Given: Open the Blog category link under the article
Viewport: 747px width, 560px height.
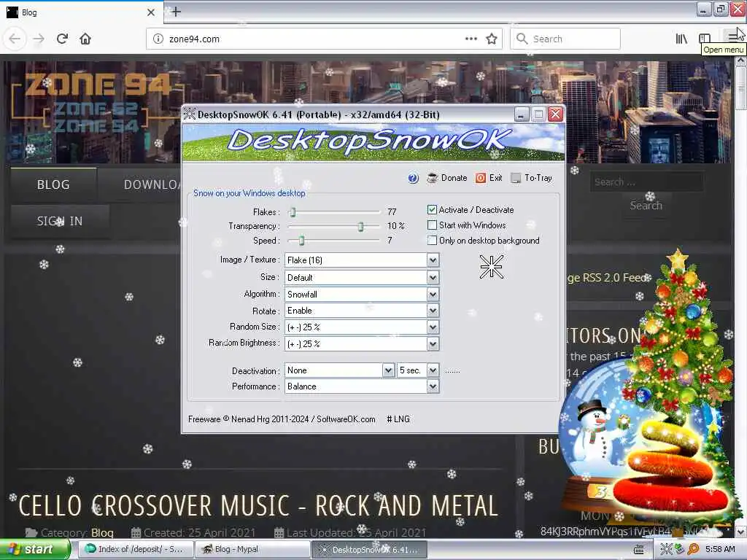Looking at the screenshot, I should 102,532.
